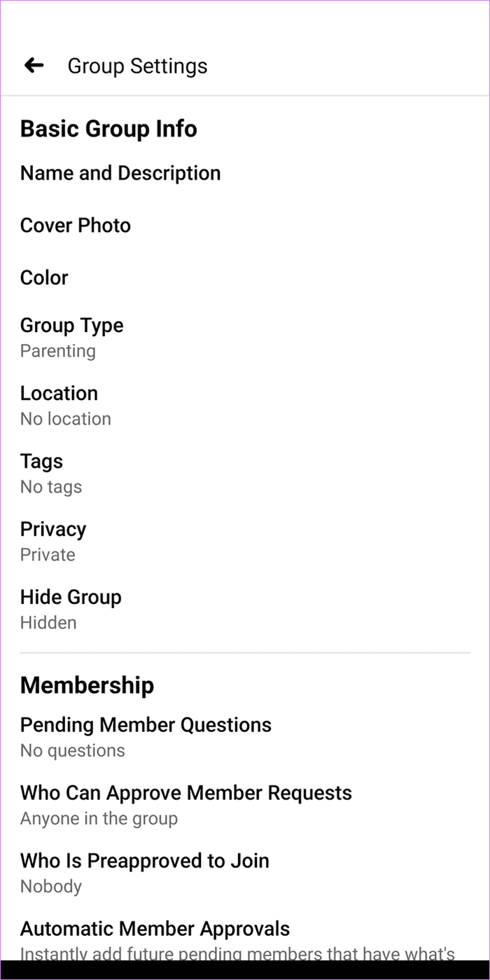Open Who Can Approve Member Requests
The width and height of the screenshot is (490, 980).
point(245,804)
